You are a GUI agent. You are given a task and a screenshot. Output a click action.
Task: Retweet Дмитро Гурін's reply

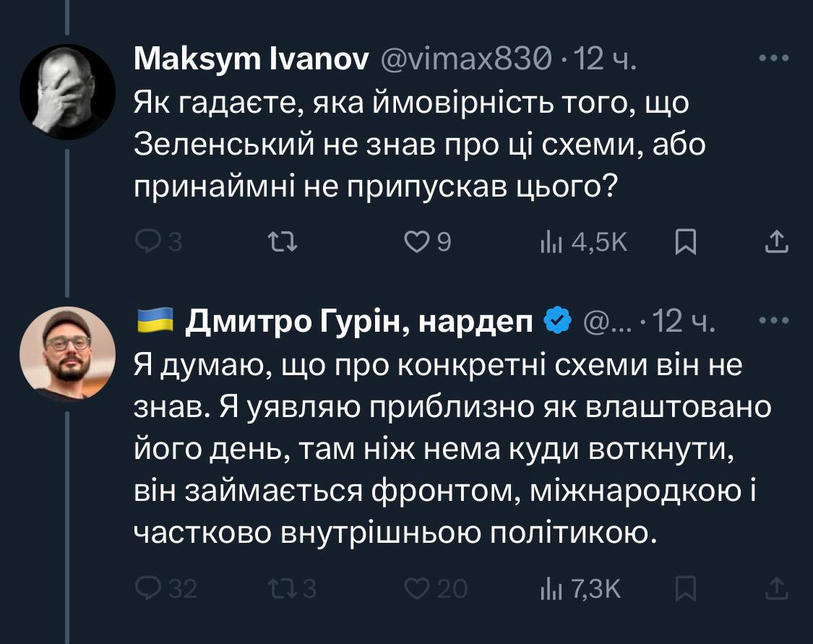(278, 588)
